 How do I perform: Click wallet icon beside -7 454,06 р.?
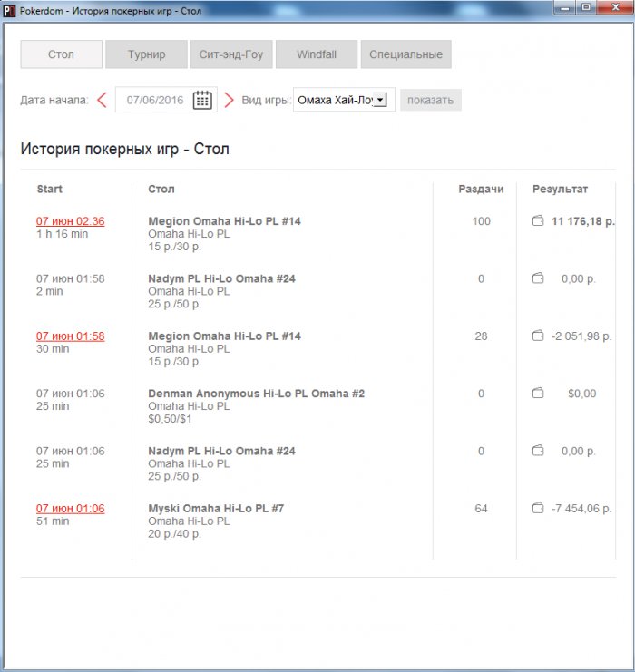[x=538, y=508]
